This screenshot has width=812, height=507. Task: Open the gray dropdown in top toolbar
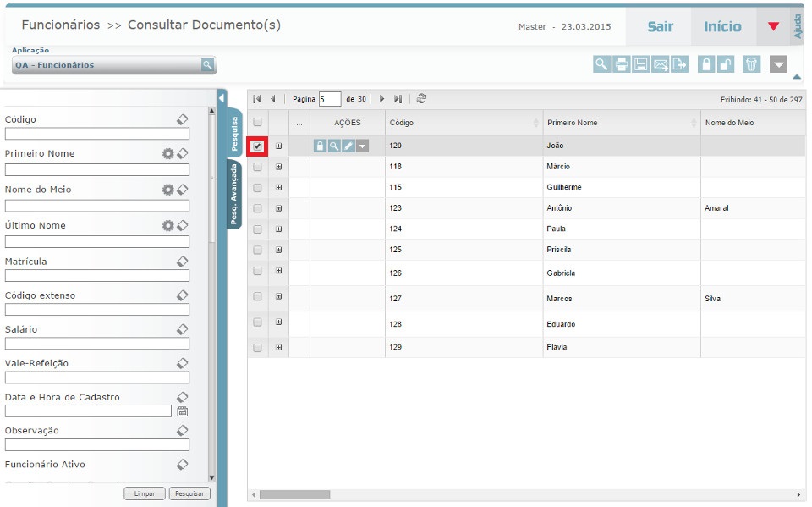tap(778, 64)
